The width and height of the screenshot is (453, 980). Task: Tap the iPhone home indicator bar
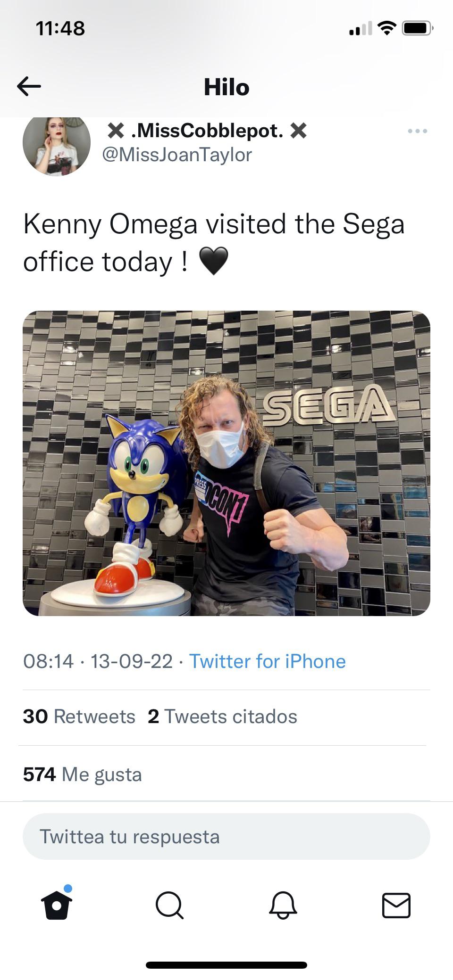[226, 964]
